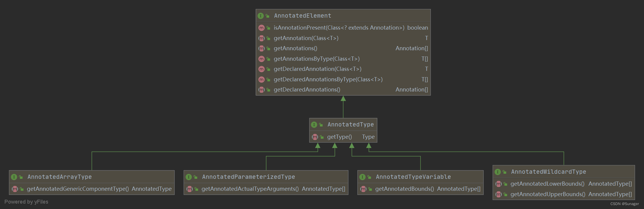This screenshot has width=644, height=209.
Task: Click the method icon beside getDeclaredAnnotations()
Action: pyautogui.click(x=262, y=90)
